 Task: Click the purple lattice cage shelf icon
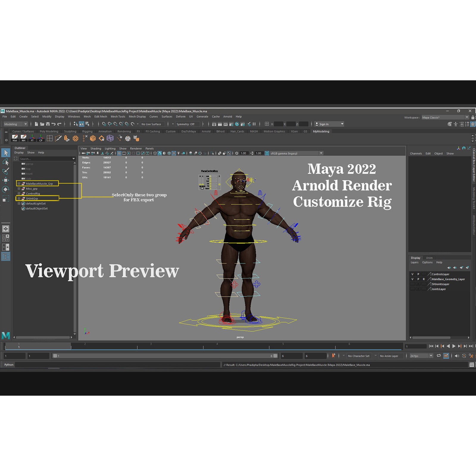coord(110,138)
